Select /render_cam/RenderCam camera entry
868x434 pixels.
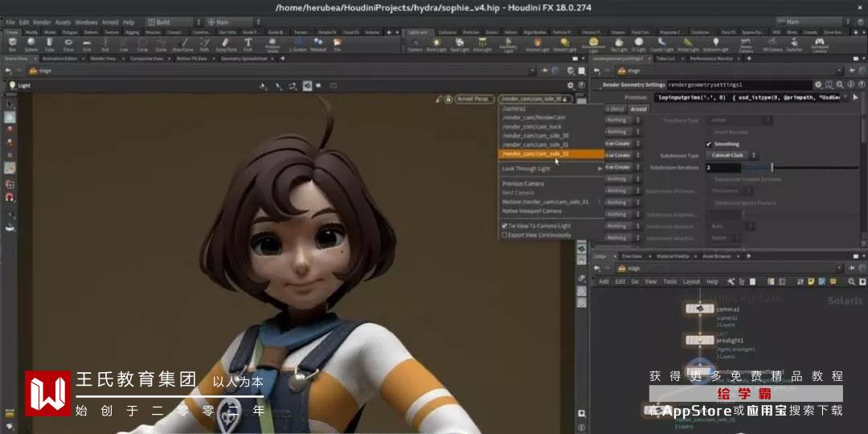[552, 117]
